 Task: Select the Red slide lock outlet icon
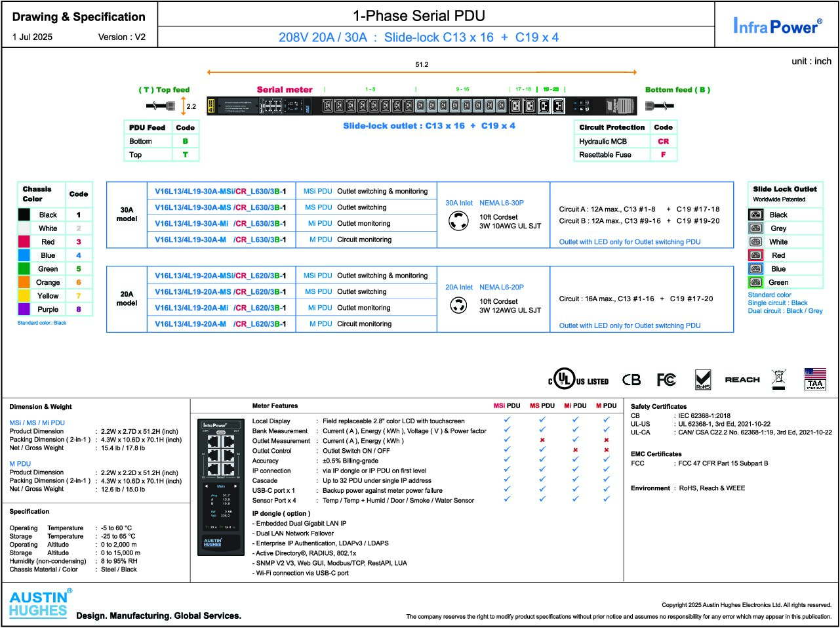coord(756,255)
